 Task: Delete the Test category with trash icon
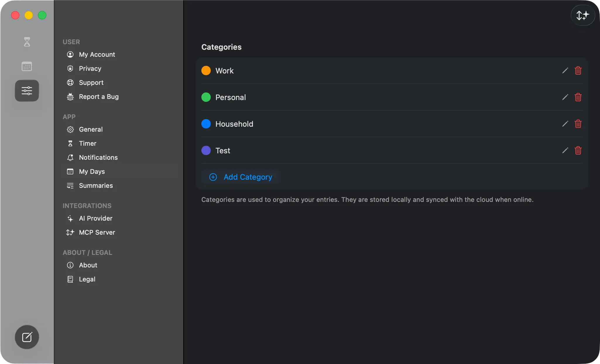tap(578, 150)
